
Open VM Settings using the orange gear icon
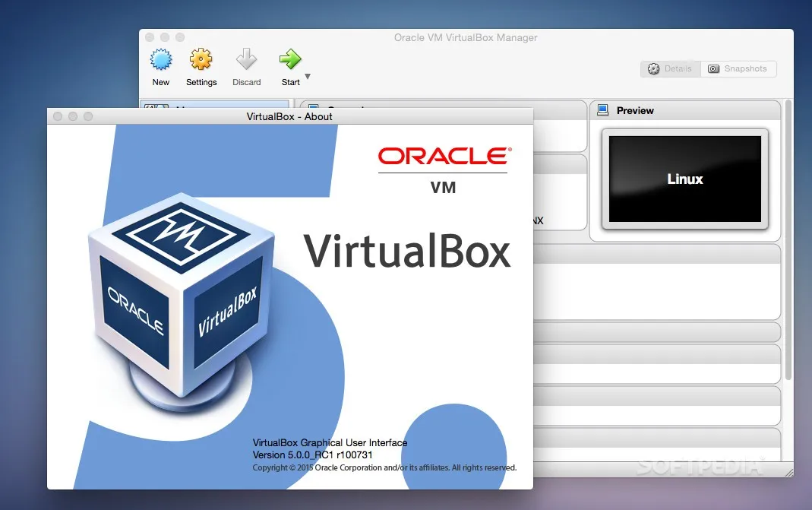pyautogui.click(x=201, y=59)
